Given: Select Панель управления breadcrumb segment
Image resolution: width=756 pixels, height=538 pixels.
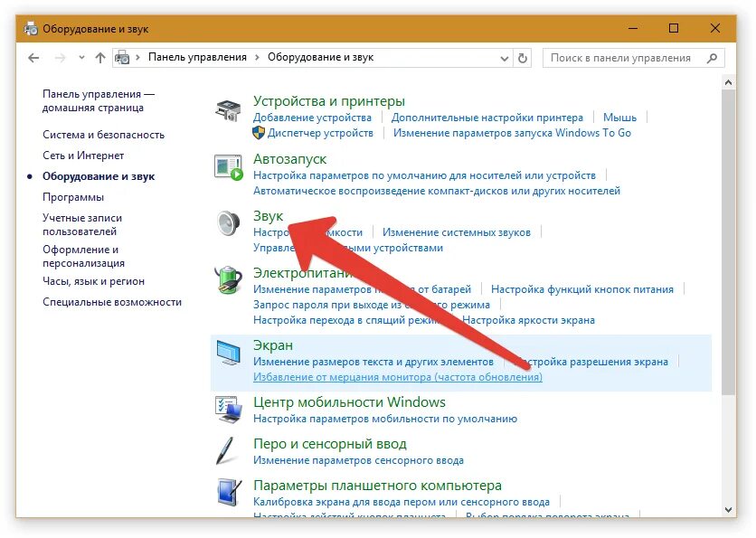Looking at the screenshot, I should click(197, 57).
